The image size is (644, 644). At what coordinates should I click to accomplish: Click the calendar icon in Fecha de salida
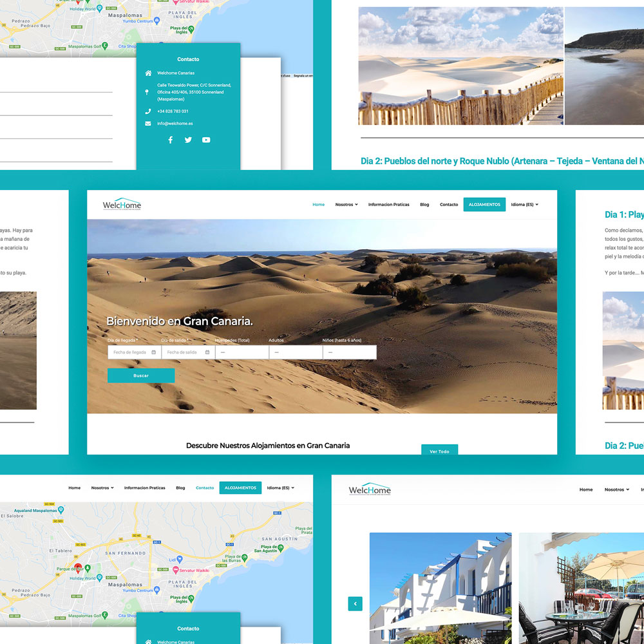207,352
